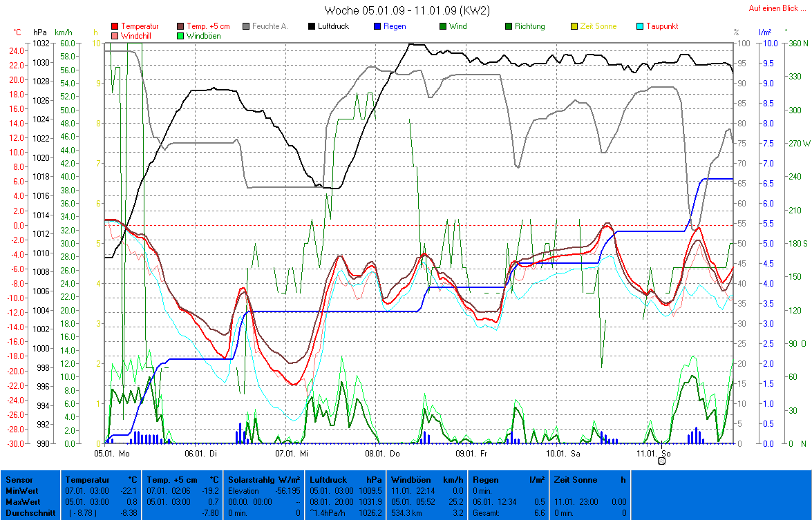812x520 pixels.
Task: Click the red Temperatur legend swatch
Action: (x=114, y=26)
